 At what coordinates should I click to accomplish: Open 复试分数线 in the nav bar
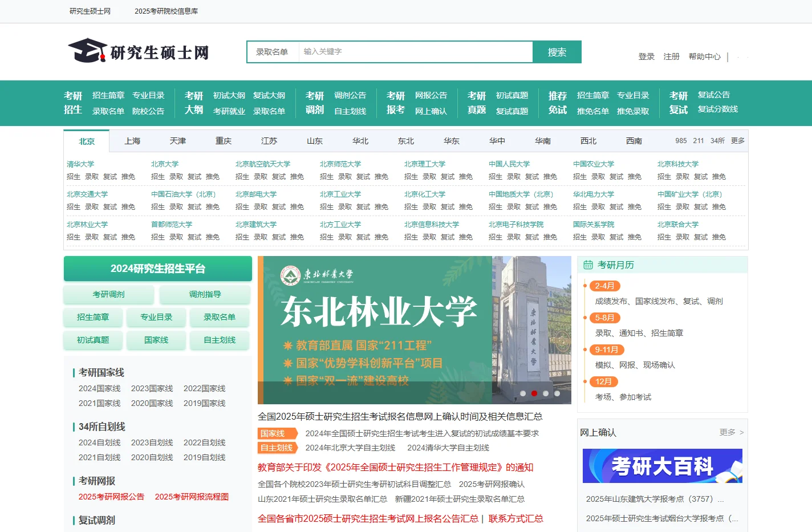click(718, 109)
